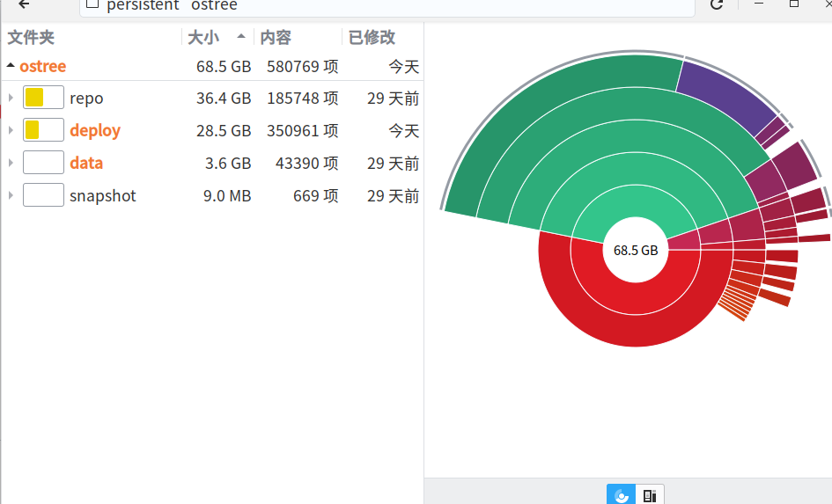The height and width of the screenshot is (504, 832).
Task: Select the deploy folder name
Action: (95, 131)
